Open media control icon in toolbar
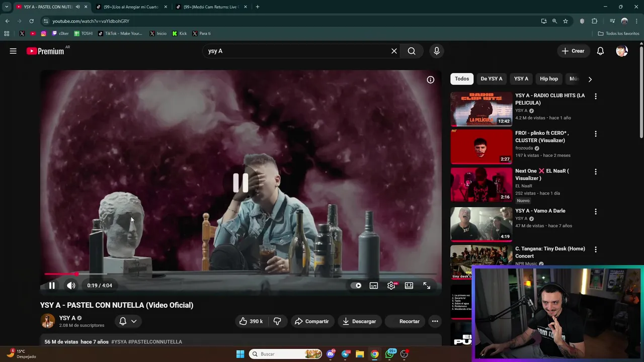 click(612, 21)
